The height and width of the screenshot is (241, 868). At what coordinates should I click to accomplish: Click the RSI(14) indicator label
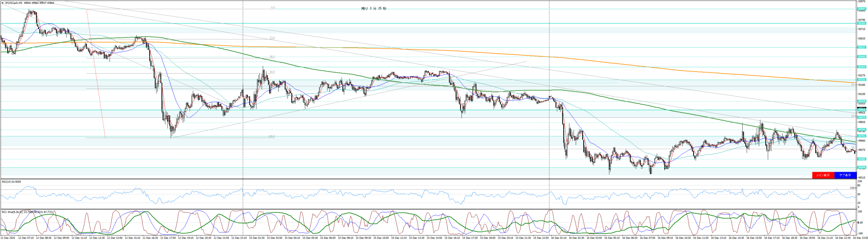(11, 182)
